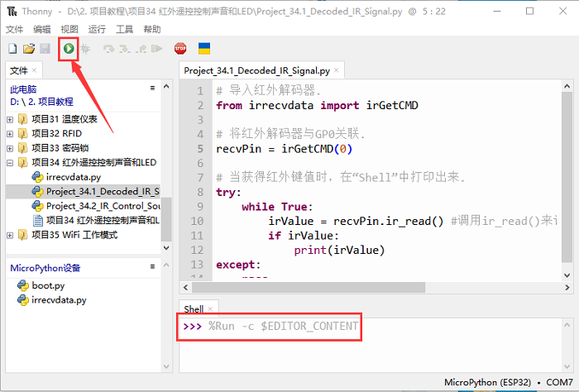
Task: Expand the 项目35 WiFi 工作模式 folder
Action: [10, 235]
